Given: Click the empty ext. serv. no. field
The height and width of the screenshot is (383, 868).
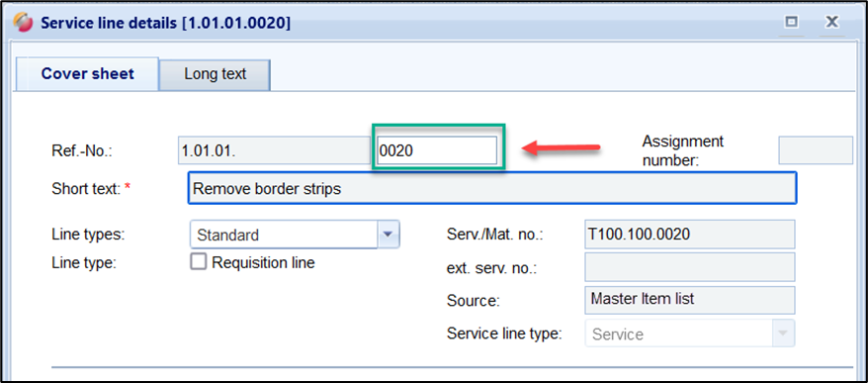Looking at the screenshot, I should coord(690,267).
